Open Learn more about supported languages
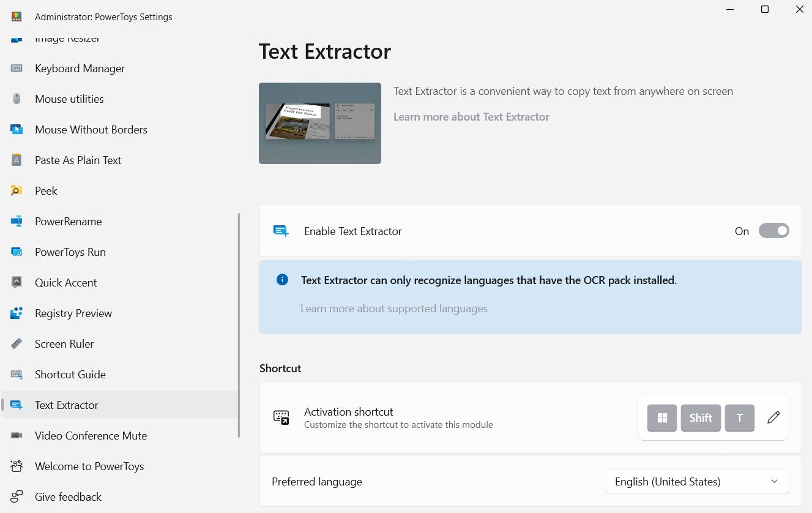Viewport: 812px width, 513px height. [x=394, y=308]
